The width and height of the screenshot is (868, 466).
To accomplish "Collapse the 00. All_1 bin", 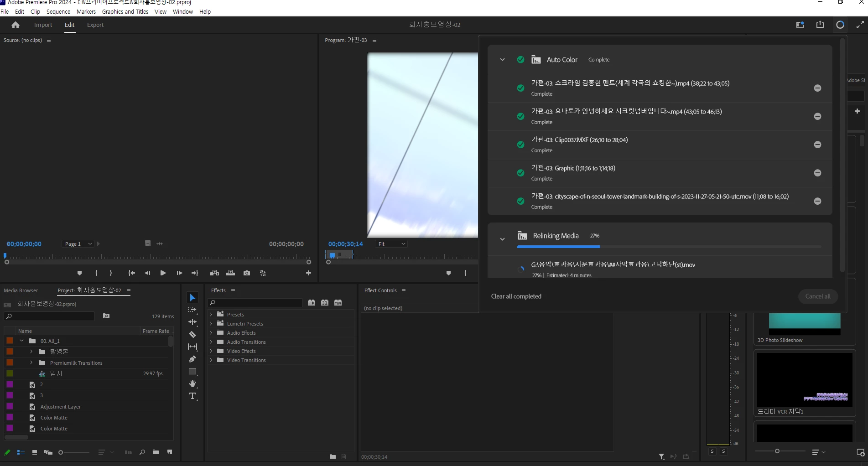I will (x=21, y=341).
